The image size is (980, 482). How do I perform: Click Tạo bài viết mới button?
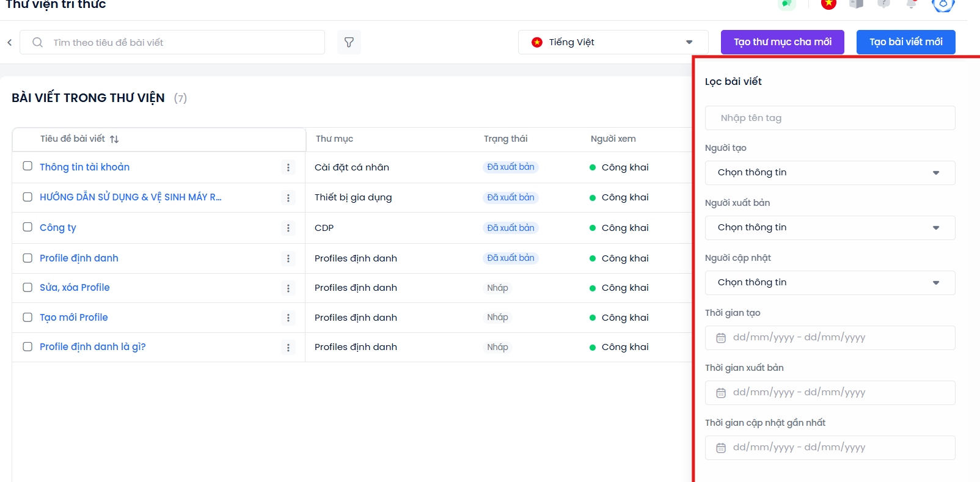[x=905, y=42]
